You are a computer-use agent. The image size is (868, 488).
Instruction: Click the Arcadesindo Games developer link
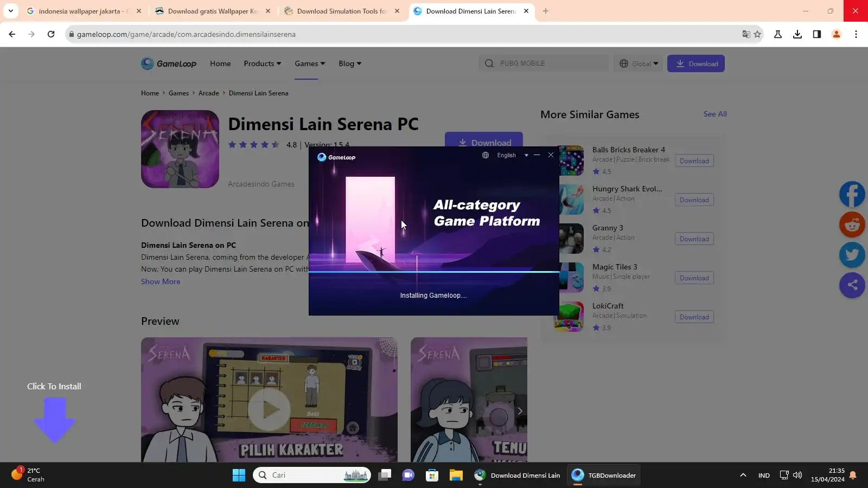pos(261,184)
